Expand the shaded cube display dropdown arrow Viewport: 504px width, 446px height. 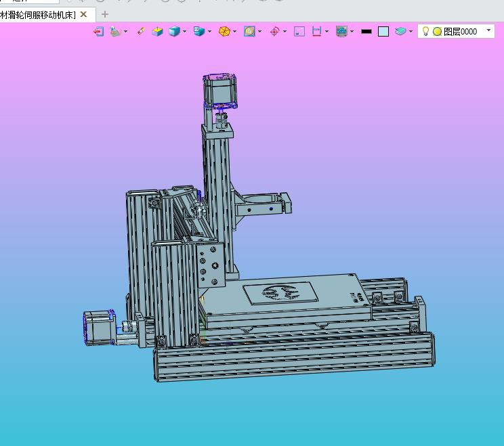click(184, 31)
